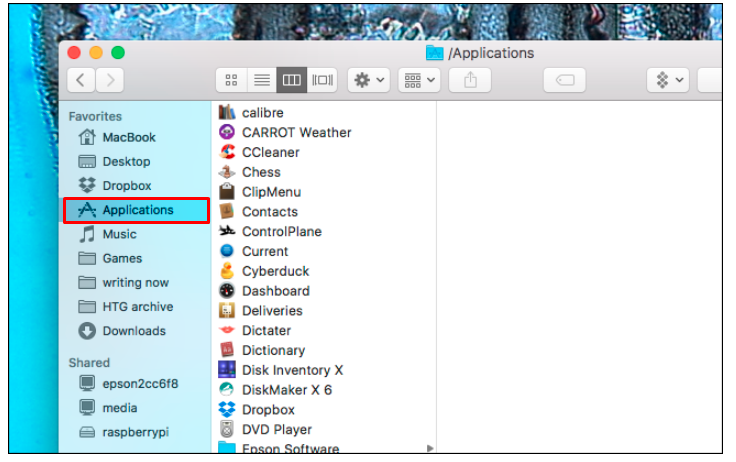Open Downloads in the sidebar
Screen dimensions: 736x462
click(x=134, y=331)
